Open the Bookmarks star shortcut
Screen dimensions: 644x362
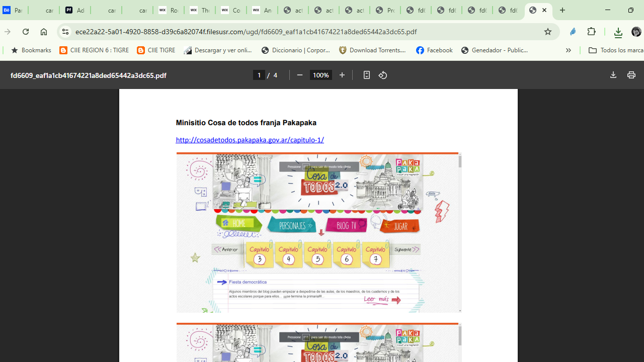(31, 50)
